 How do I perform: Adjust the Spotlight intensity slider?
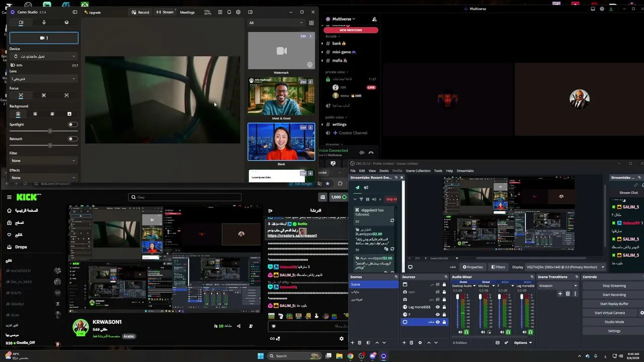[x=44, y=131]
